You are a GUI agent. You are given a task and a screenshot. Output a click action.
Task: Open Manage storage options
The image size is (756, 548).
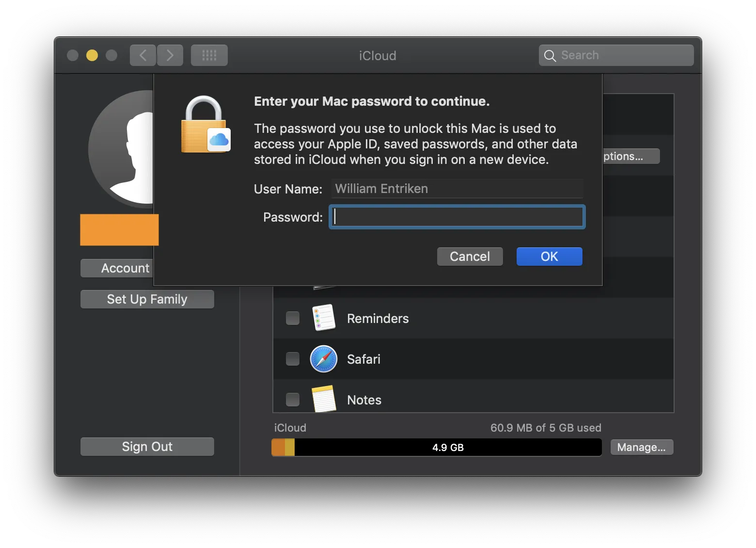click(x=642, y=447)
